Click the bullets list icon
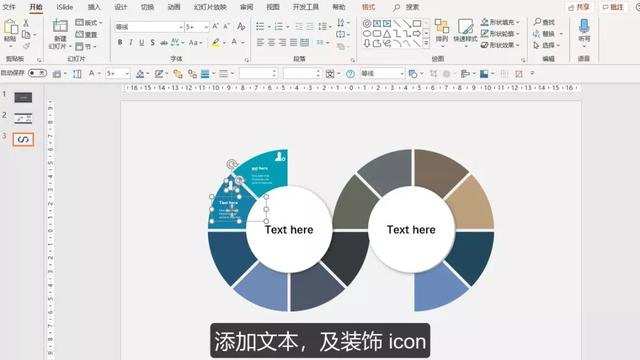 260,27
